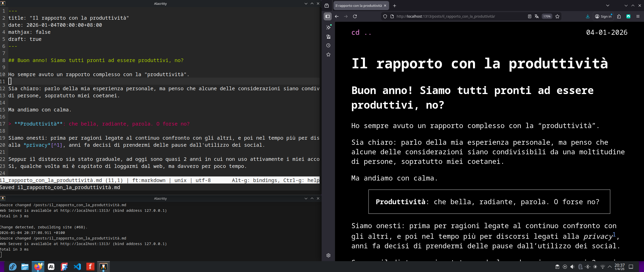Open the Downloads panel in the toolbar

[x=587, y=16]
